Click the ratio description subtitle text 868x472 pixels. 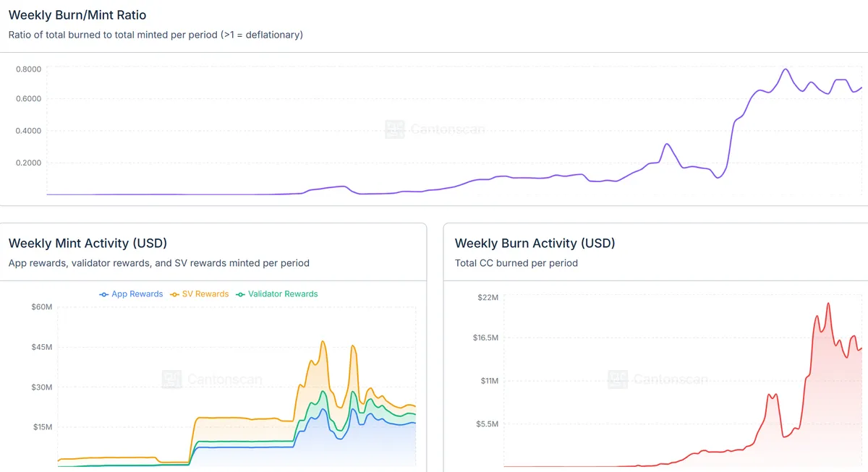coord(156,35)
